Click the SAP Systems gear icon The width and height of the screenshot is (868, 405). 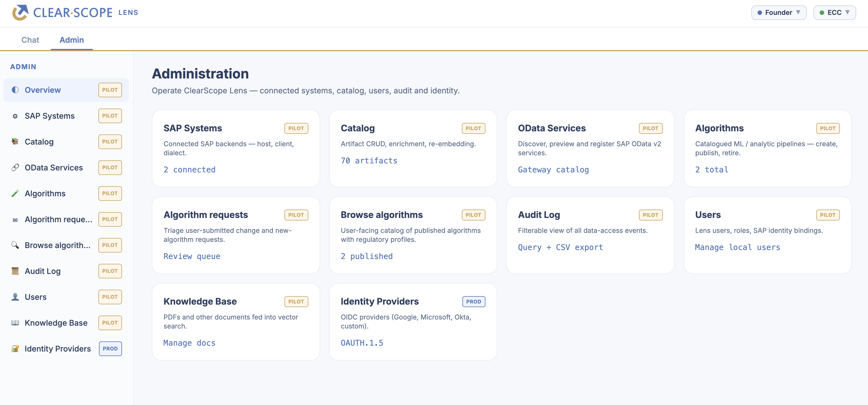click(x=15, y=116)
